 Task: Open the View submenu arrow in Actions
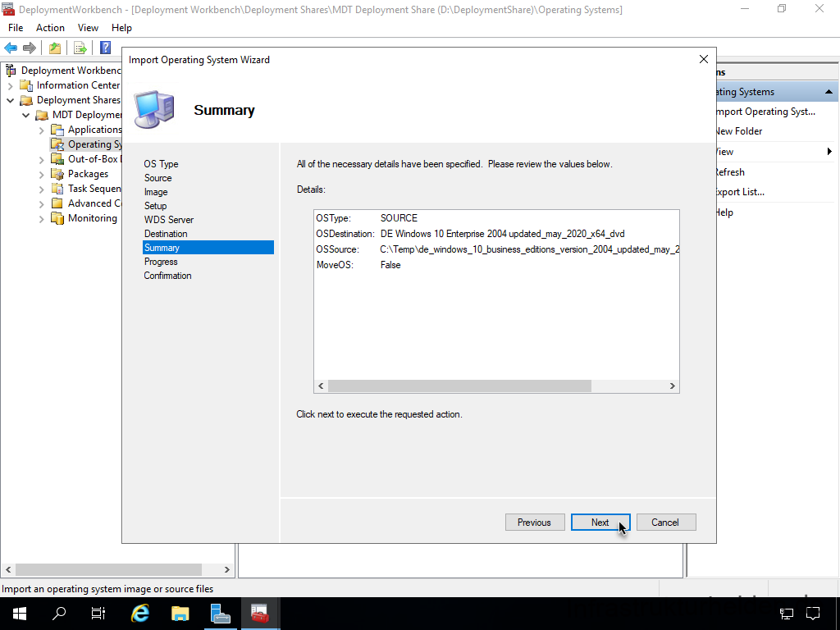(x=829, y=152)
